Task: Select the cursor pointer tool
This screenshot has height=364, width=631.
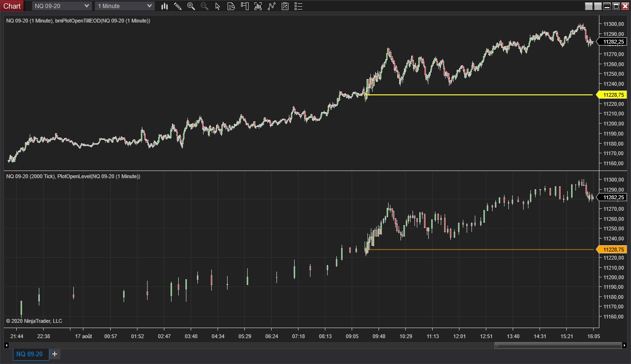Action: click(x=218, y=6)
